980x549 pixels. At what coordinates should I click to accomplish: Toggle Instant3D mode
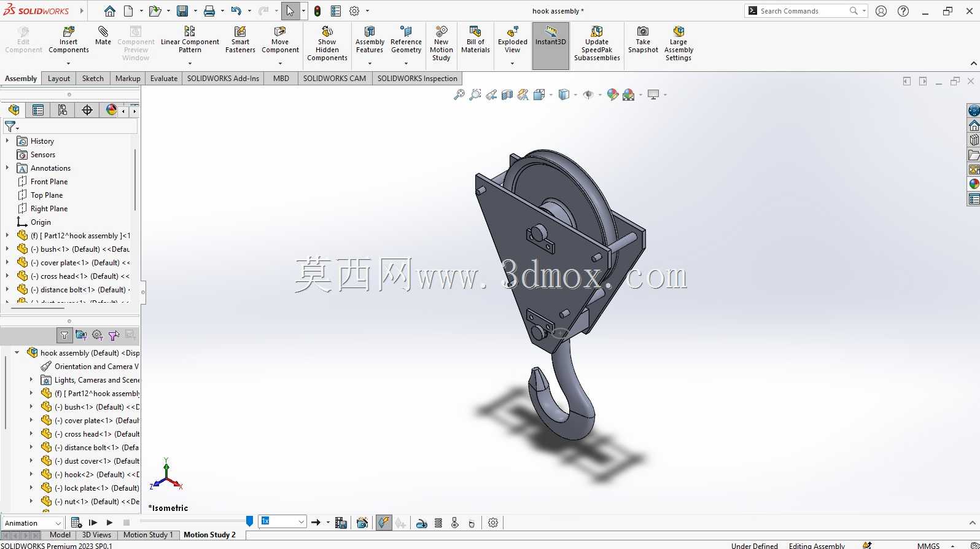[x=551, y=45]
